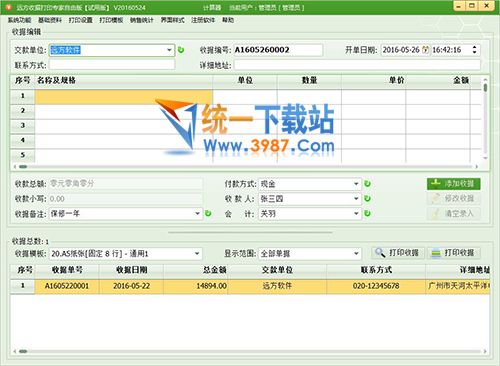
Task: Click the refresh icon beside 会计 field
Action: coord(367,213)
